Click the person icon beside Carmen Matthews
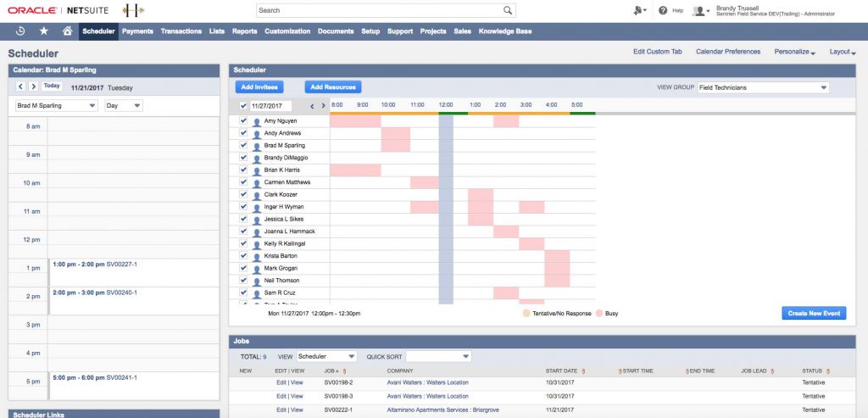The height and width of the screenshot is (418, 868). (256, 182)
